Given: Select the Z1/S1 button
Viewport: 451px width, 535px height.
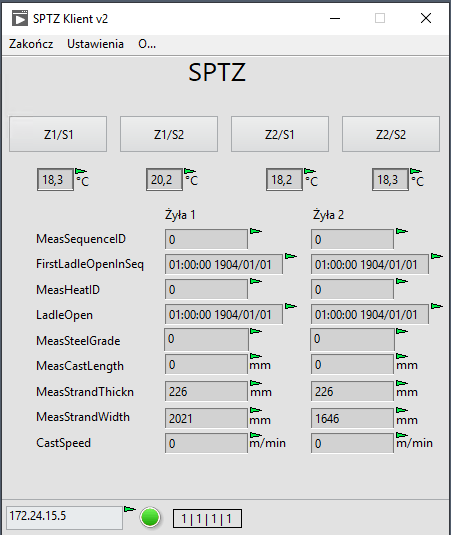Looking at the screenshot, I should tap(58, 134).
